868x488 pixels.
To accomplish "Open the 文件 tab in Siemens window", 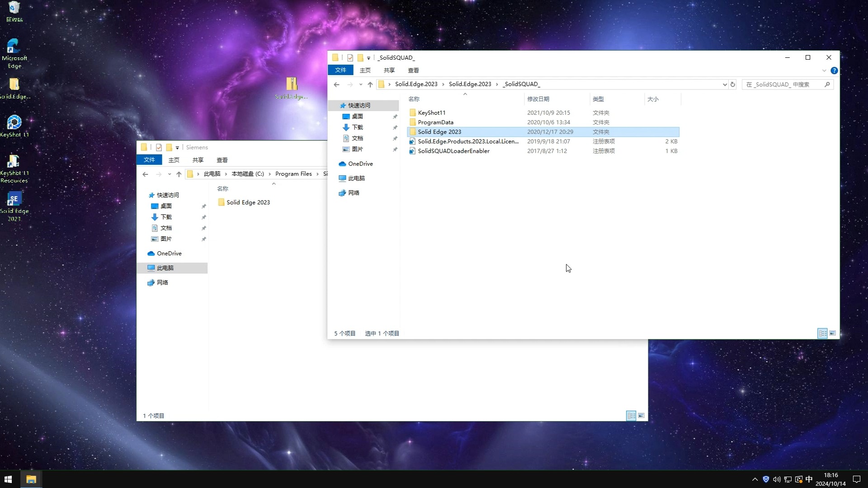I will click(x=149, y=160).
